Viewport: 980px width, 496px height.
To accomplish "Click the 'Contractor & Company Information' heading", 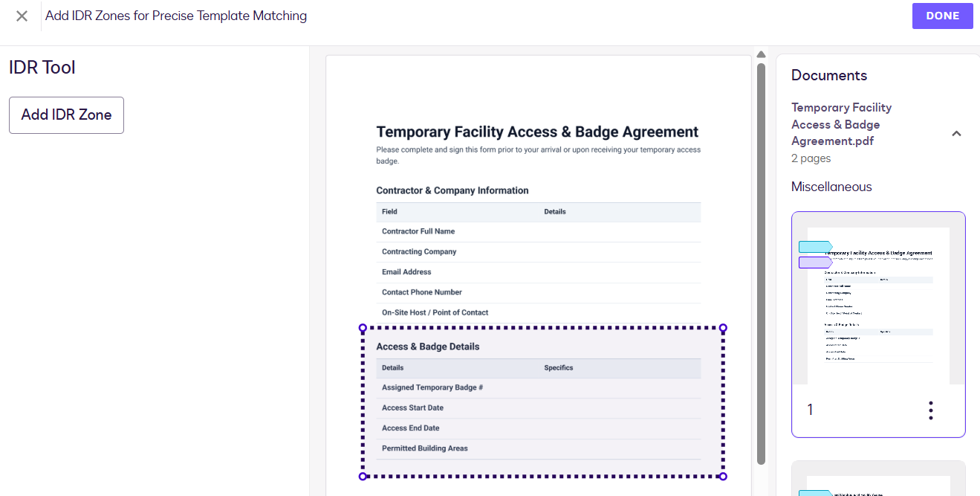I will click(452, 190).
